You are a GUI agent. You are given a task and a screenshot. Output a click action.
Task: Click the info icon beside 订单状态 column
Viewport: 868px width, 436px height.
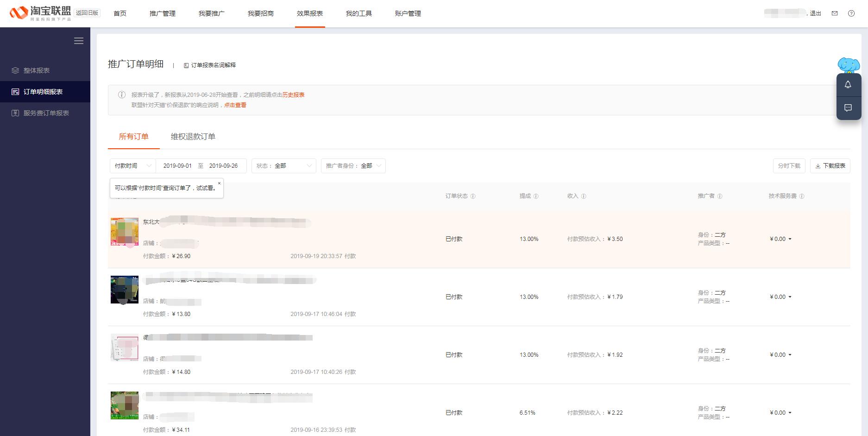click(x=473, y=196)
